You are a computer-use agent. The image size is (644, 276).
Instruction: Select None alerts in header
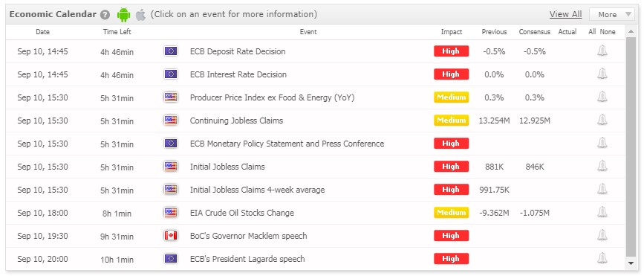(x=608, y=32)
